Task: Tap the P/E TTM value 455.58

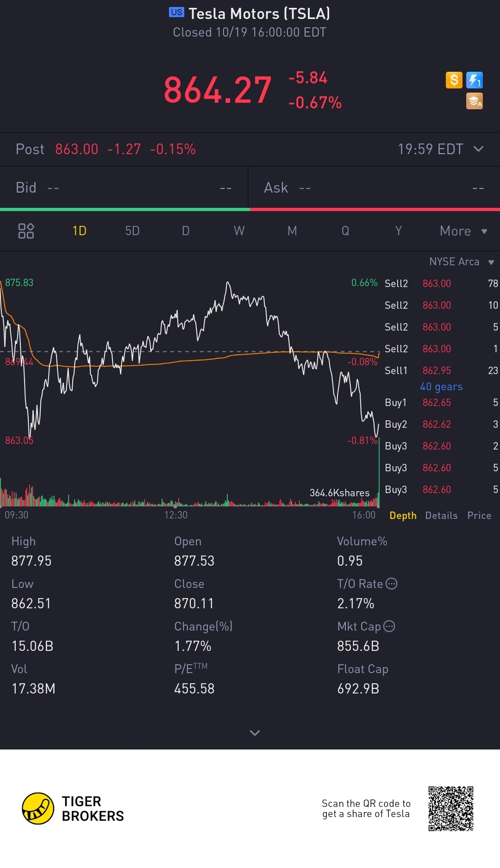Action: (194, 688)
